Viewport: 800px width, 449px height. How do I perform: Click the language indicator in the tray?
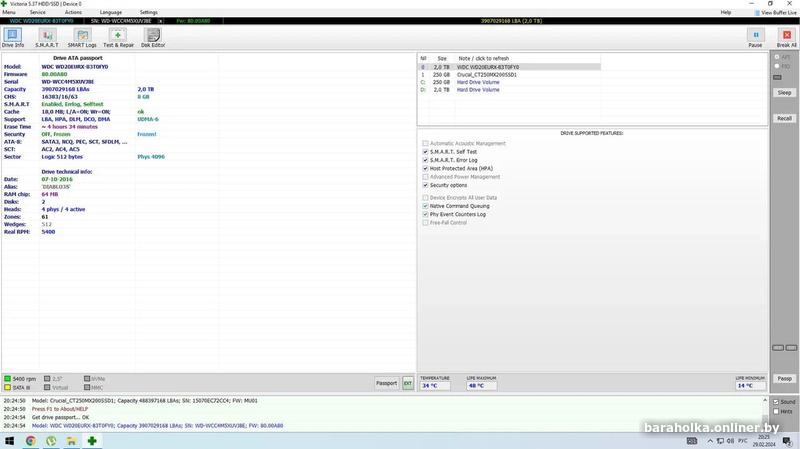tap(742, 441)
